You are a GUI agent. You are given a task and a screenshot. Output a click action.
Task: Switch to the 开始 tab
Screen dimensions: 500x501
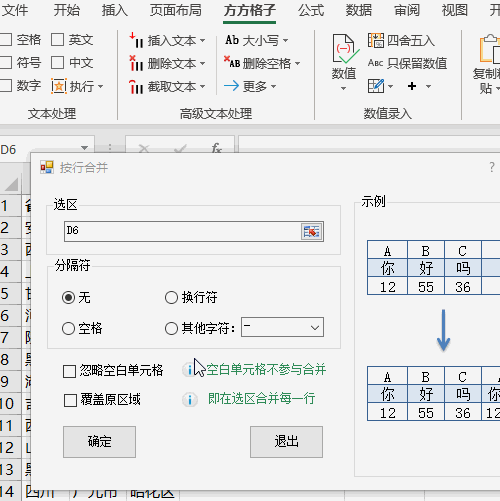67,11
